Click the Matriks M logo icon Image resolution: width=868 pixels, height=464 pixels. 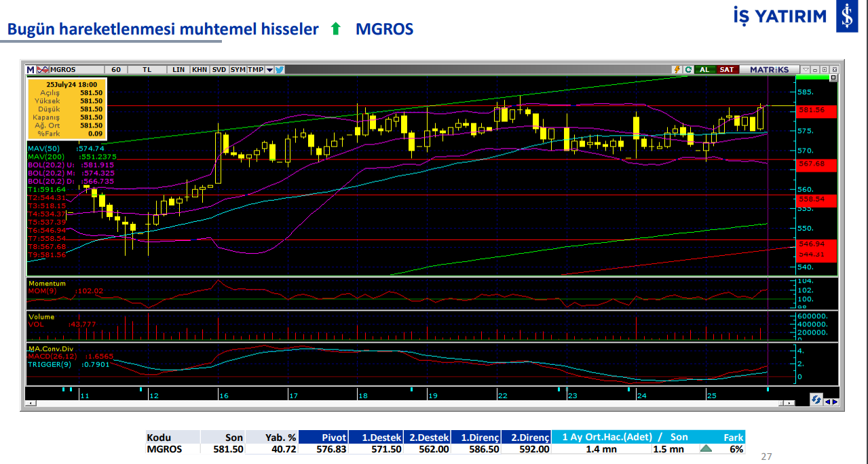pos(31,69)
